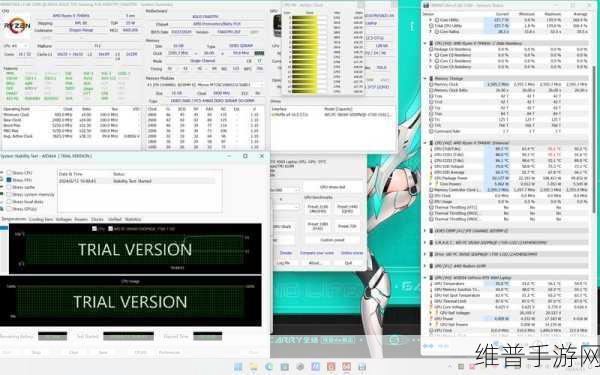Click the Windows Start button on taskbar
This screenshot has width=600, height=375.
pos(238,367)
